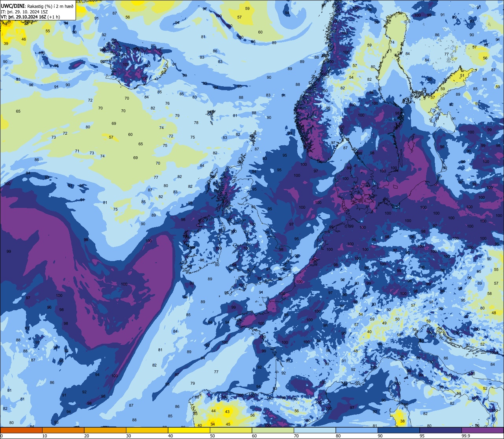Click the 'VT: þri. 29.10.2024 16Z (+1 h)' line

tap(30, 17)
